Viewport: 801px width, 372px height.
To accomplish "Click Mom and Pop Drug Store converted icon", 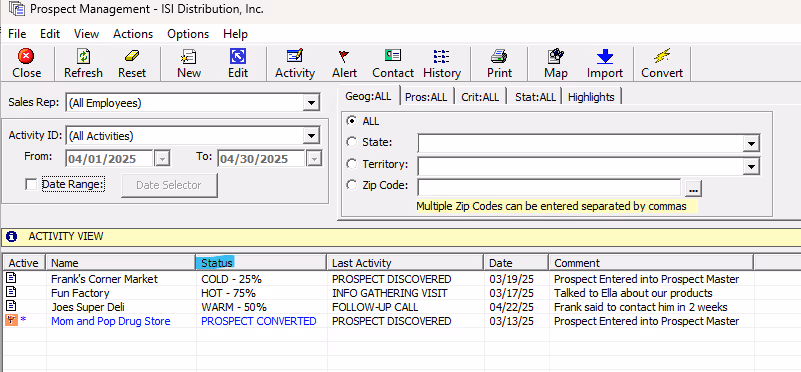I will [x=12, y=320].
